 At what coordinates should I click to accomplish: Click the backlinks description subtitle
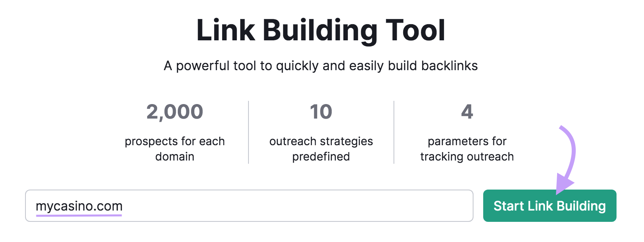[x=321, y=65]
